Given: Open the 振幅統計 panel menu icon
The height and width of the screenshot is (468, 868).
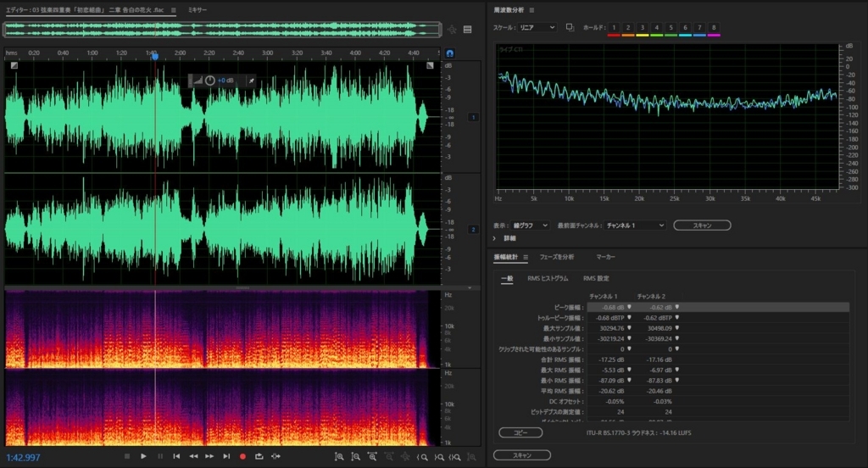Looking at the screenshot, I should coord(526,257).
